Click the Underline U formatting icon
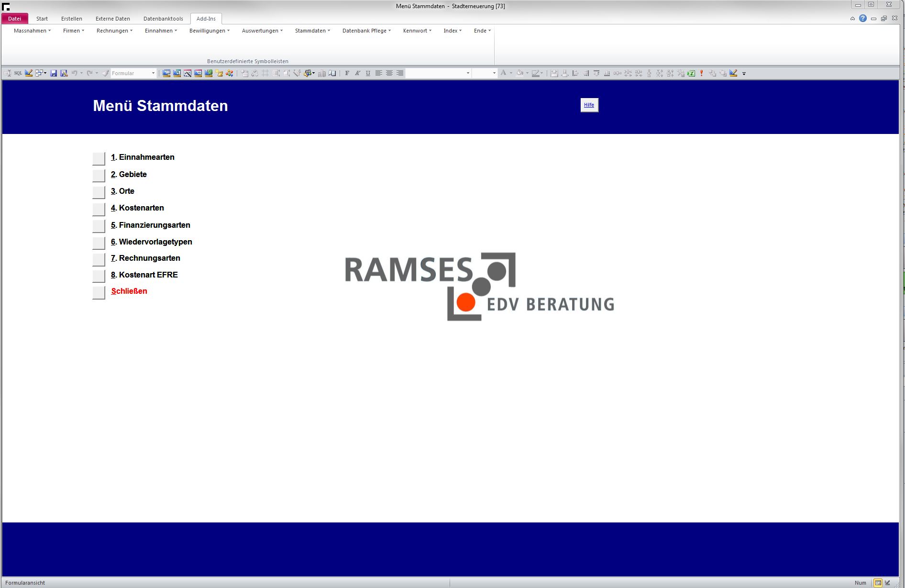This screenshot has width=905, height=588. point(368,73)
